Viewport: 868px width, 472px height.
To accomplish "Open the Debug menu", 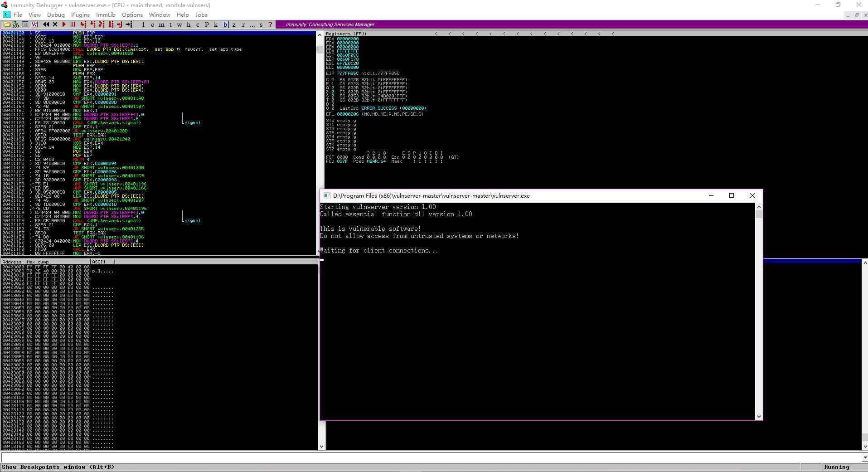I will [x=56, y=15].
